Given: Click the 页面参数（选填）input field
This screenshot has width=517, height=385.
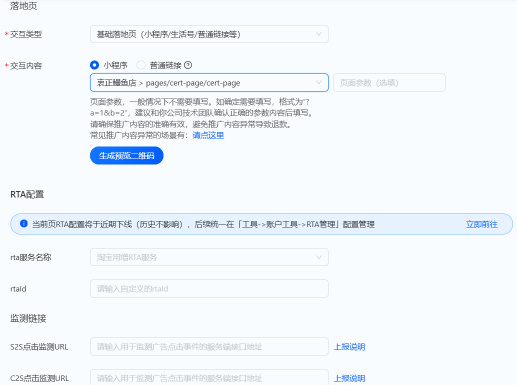Looking at the screenshot, I should click(389, 83).
